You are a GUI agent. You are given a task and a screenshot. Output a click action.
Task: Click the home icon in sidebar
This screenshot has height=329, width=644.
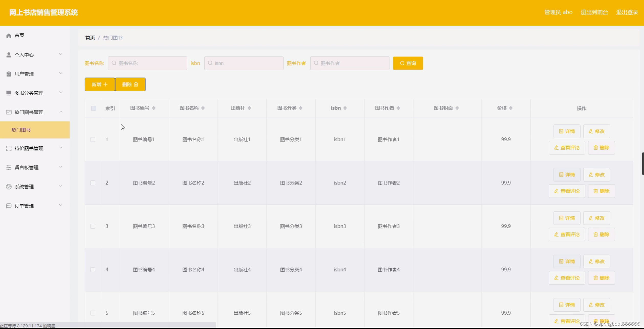(x=9, y=36)
